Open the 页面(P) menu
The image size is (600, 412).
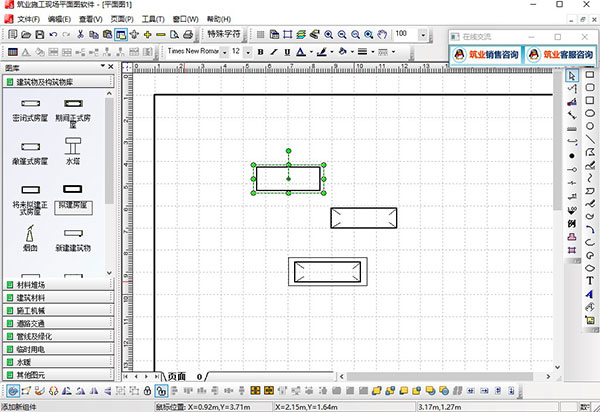[121, 19]
